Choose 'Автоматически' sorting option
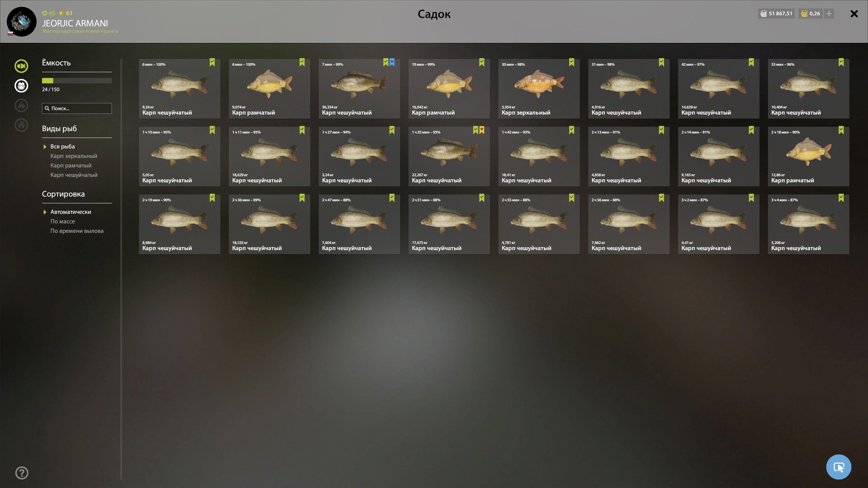 click(x=71, y=212)
